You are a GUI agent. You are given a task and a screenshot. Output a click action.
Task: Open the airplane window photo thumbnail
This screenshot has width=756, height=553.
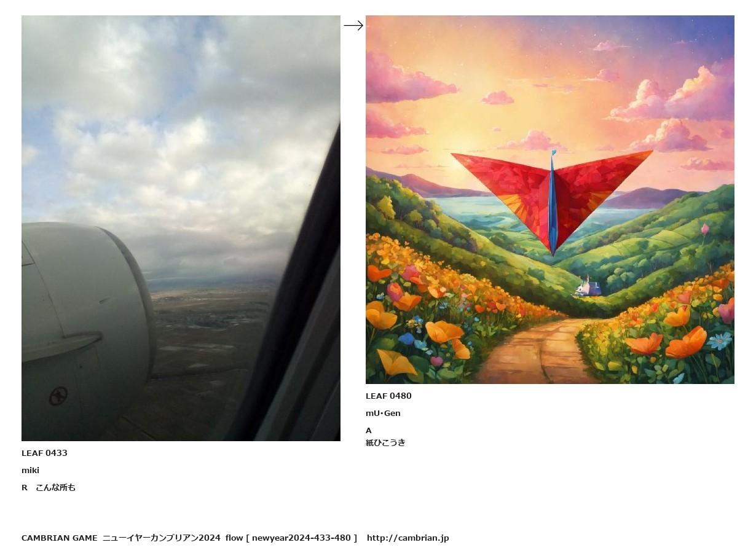(x=181, y=228)
